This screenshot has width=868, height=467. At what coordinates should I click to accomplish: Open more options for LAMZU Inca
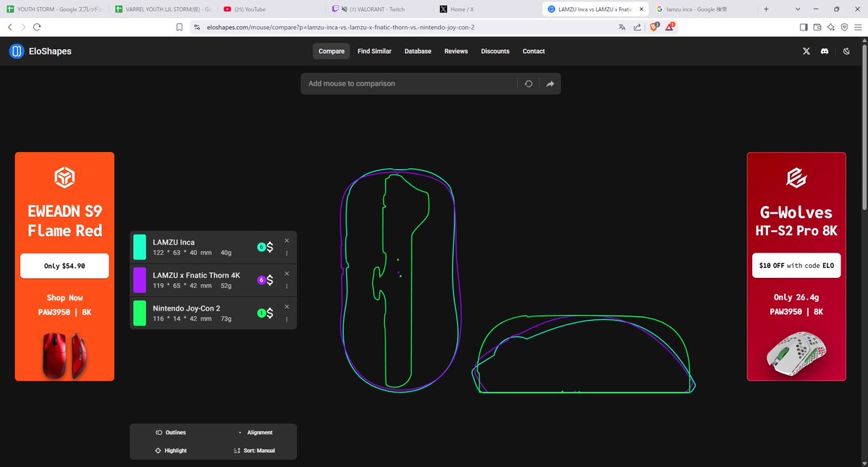(x=286, y=253)
